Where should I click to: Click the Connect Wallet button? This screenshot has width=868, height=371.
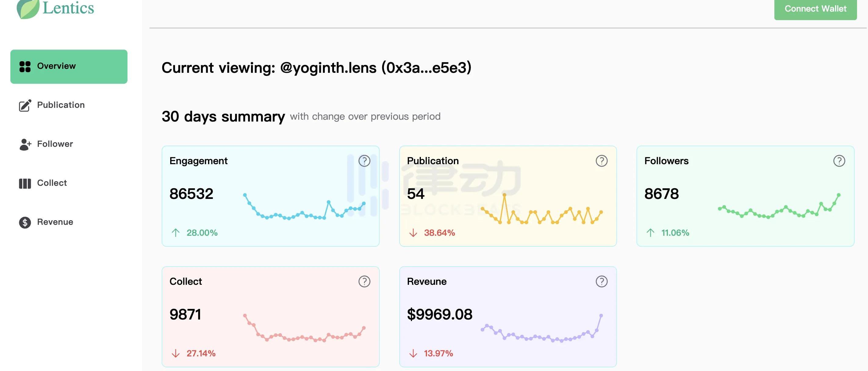816,9
